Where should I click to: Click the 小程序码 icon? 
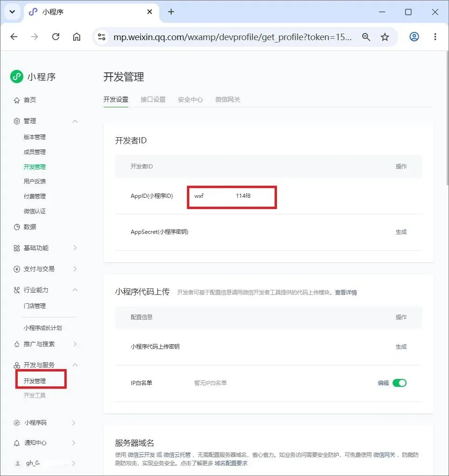pos(17,423)
